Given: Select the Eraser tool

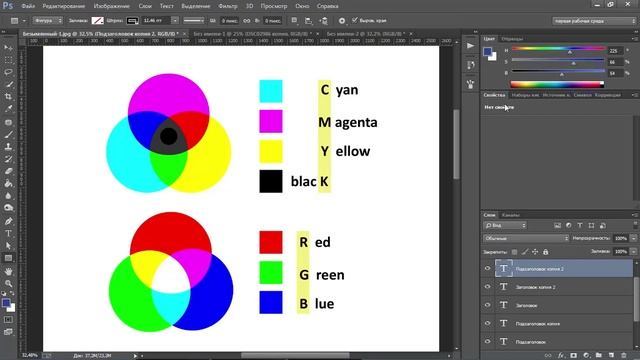Looking at the screenshot, I should [8, 171].
